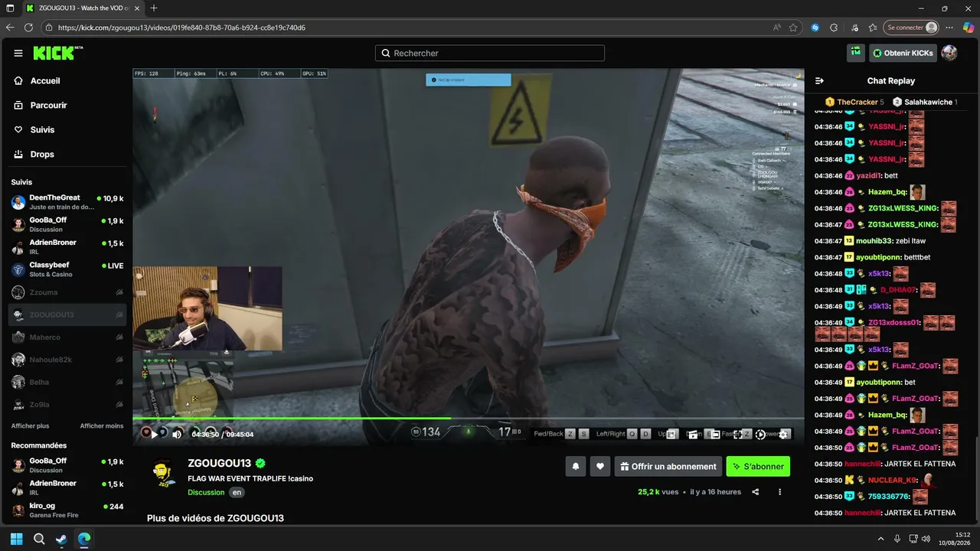Open Read Aloud icon in address bar
The width and height of the screenshot is (980, 551).
777,28
